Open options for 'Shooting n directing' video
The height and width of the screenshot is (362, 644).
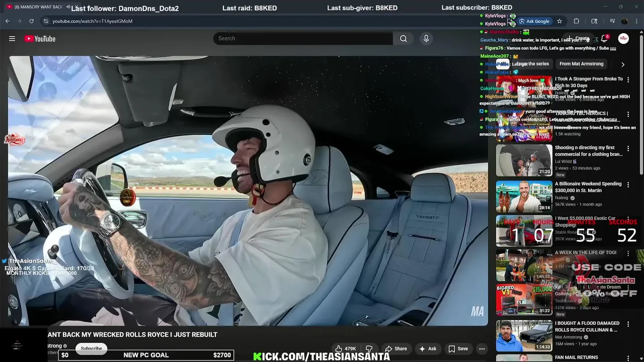click(628, 148)
